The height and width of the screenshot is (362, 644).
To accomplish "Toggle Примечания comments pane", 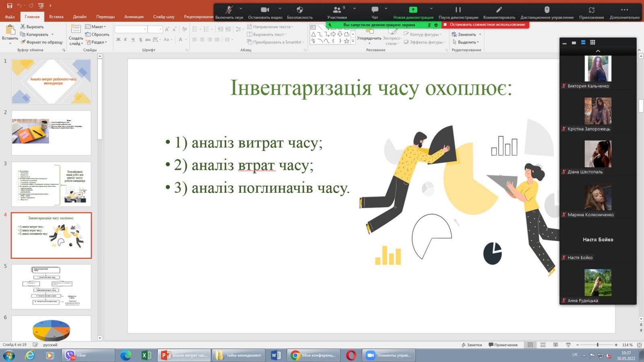I will (503, 345).
